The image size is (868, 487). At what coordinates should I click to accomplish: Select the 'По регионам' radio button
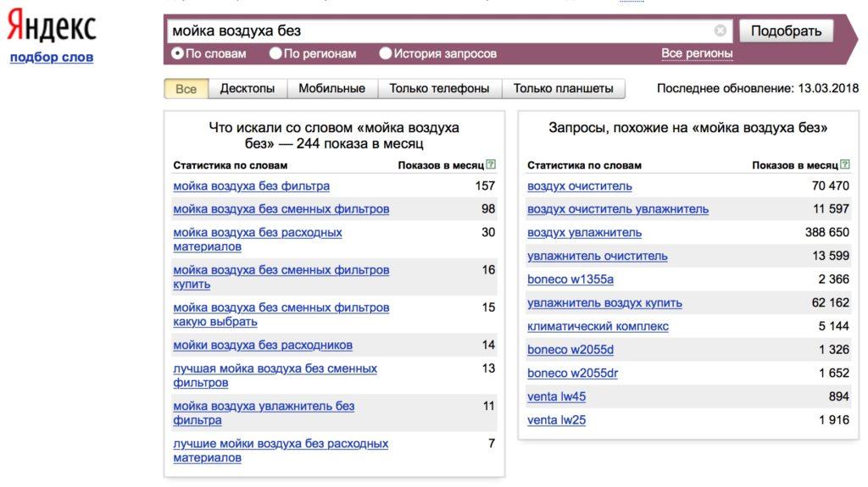coord(275,53)
